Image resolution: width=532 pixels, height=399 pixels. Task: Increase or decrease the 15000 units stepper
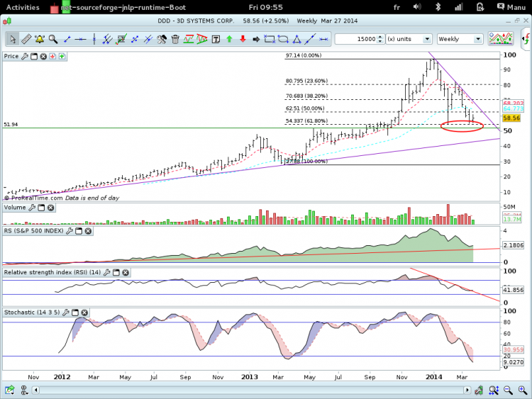(x=380, y=39)
